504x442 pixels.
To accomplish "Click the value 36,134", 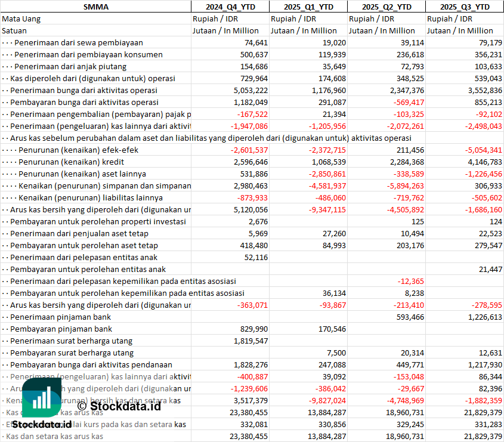I will click(334, 293).
